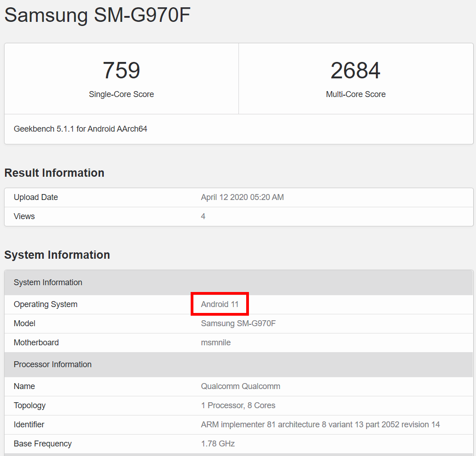This screenshot has height=456, width=476.
Task: Click the 1 Processor, 8 Cores topology value
Action: coord(238,405)
